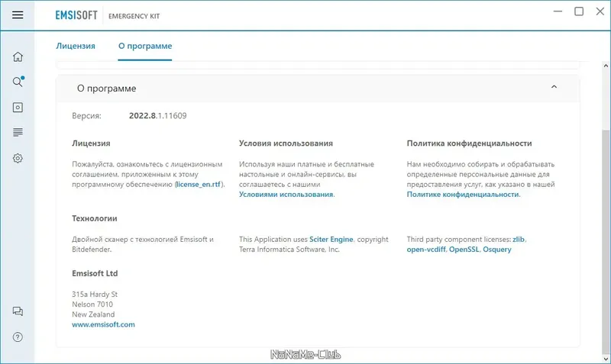Image resolution: width=611 pixels, height=364 pixels.
Task: Follow the Sciter Engine link
Action: pyautogui.click(x=331, y=240)
